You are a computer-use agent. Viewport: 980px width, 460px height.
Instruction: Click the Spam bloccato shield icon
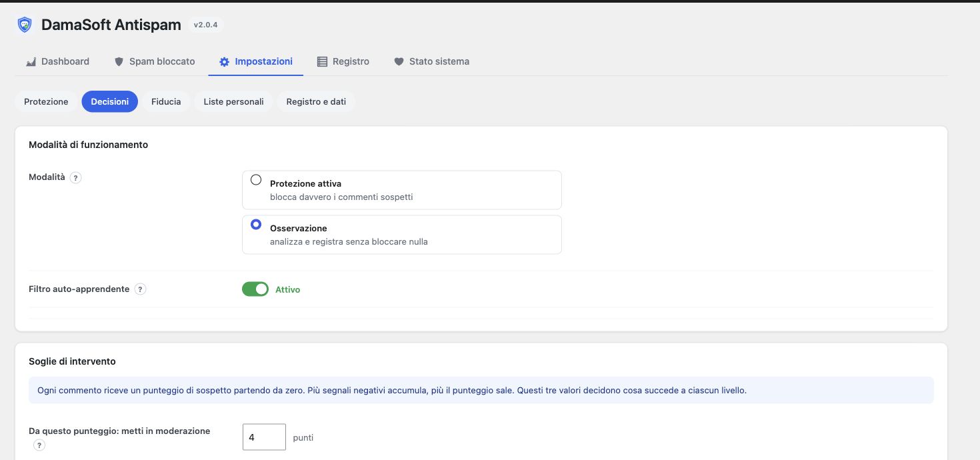(119, 61)
